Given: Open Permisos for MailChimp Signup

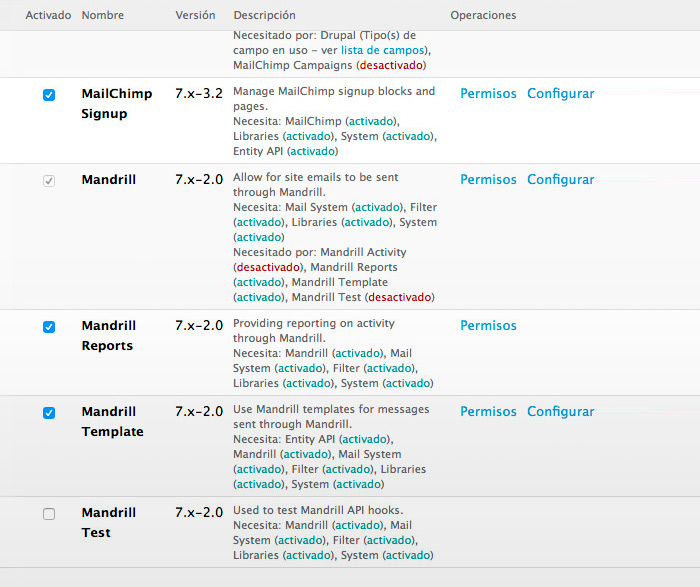Looking at the screenshot, I should (x=488, y=94).
